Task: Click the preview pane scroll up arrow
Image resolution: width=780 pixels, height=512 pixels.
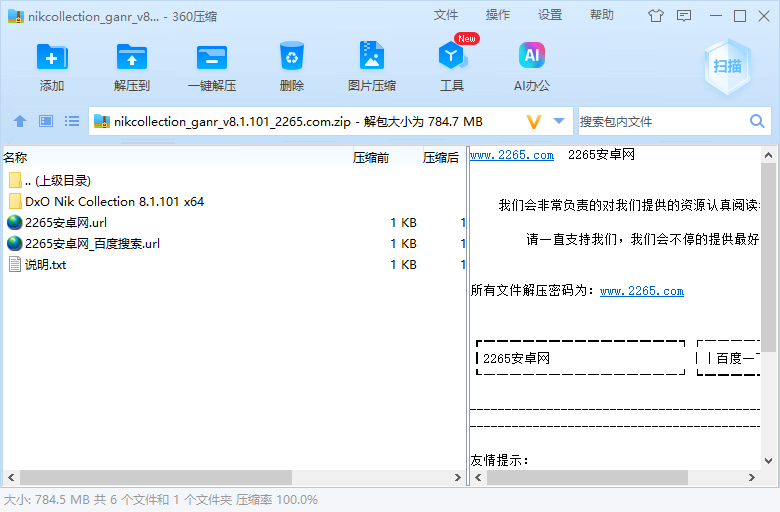Action: click(x=769, y=155)
